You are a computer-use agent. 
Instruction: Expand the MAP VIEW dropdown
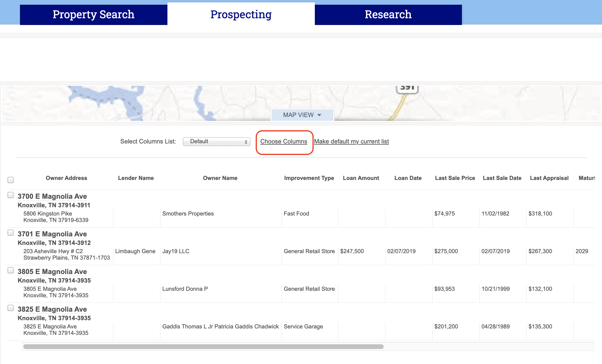[x=302, y=115]
